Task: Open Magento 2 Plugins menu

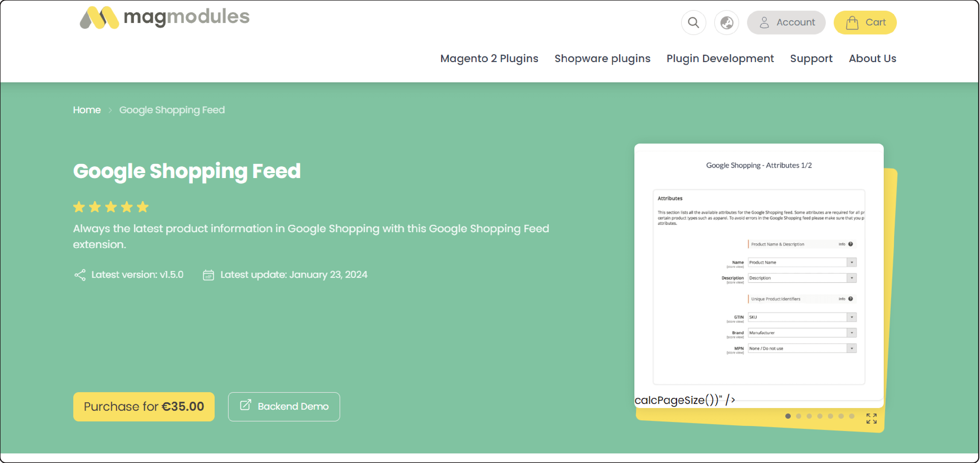Action: (489, 59)
